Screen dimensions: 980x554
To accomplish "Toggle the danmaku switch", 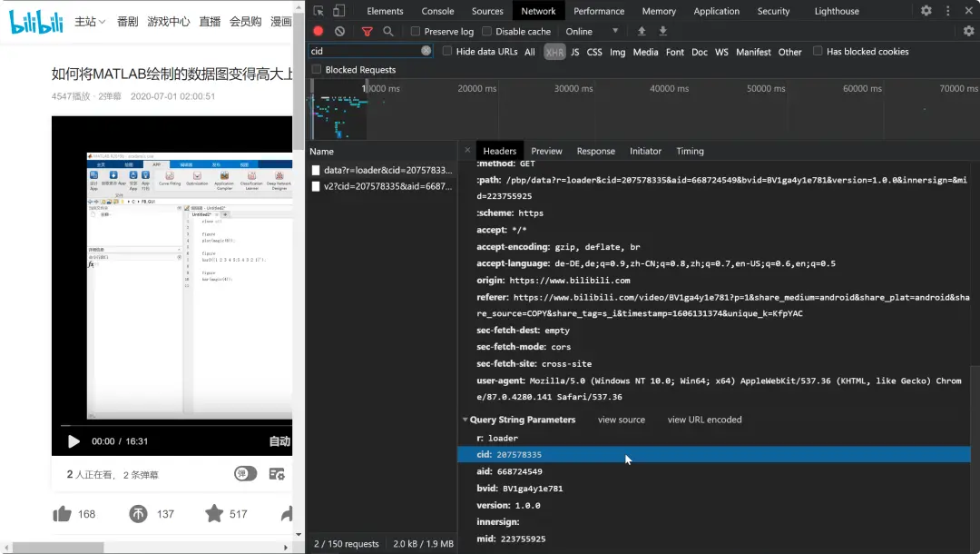I will [246, 473].
